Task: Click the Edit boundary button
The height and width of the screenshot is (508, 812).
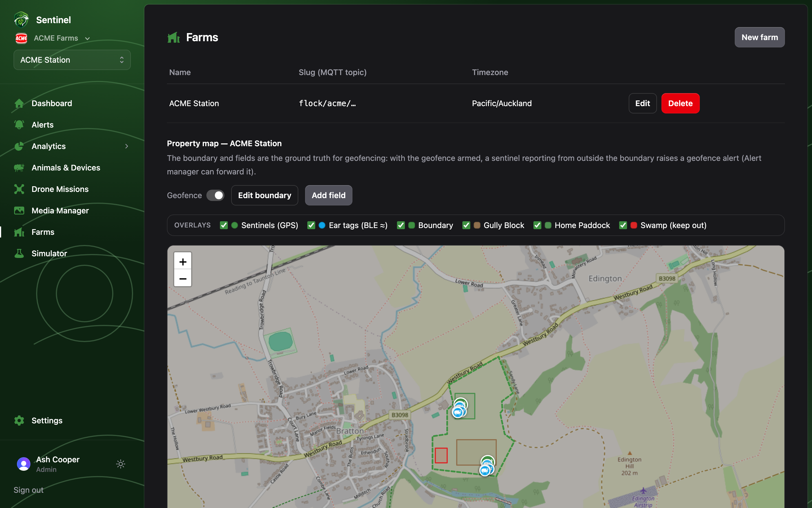Action: click(x=265, y=196)
